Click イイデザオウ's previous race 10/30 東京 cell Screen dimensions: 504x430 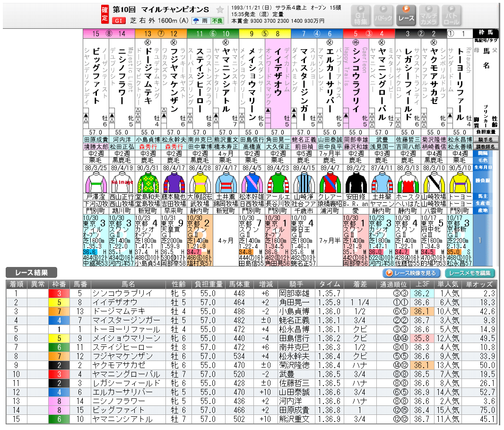coord(278,241)
